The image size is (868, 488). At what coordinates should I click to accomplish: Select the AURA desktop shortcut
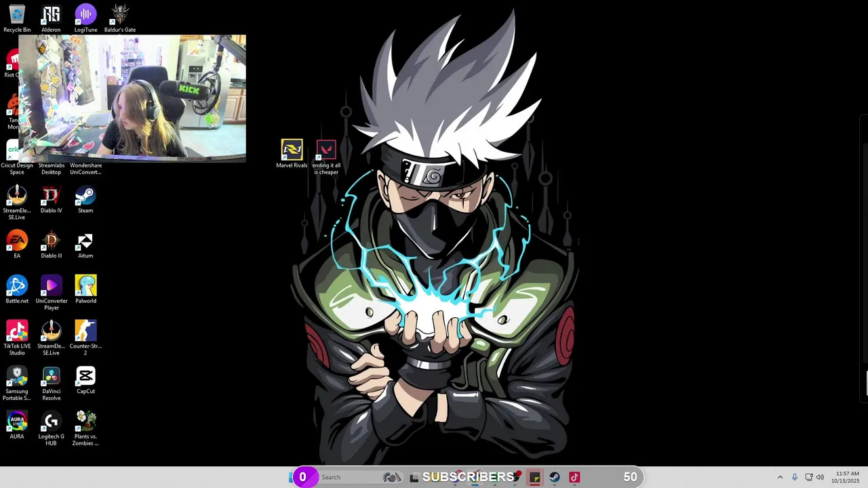click(x=17, y=426)
